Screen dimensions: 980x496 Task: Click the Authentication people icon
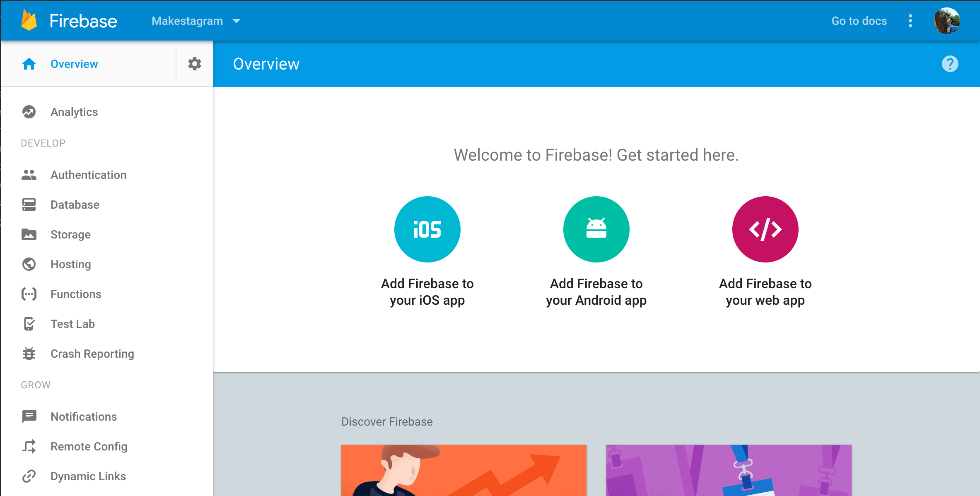pos(29,175)
